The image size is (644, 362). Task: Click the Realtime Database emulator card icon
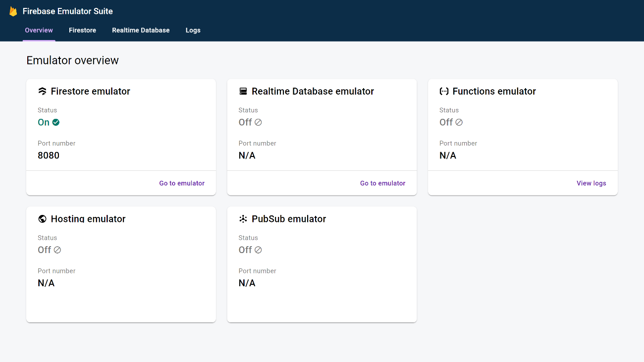click(243, 91)
